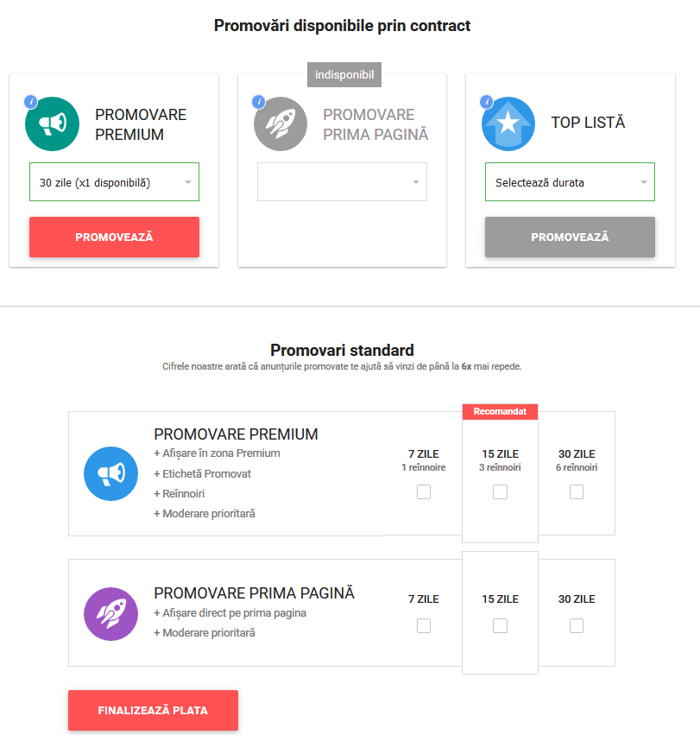Click the green megaphone Promovare Premium icon
Viewport: 700px width, 735px height.
tap(52, 124)
